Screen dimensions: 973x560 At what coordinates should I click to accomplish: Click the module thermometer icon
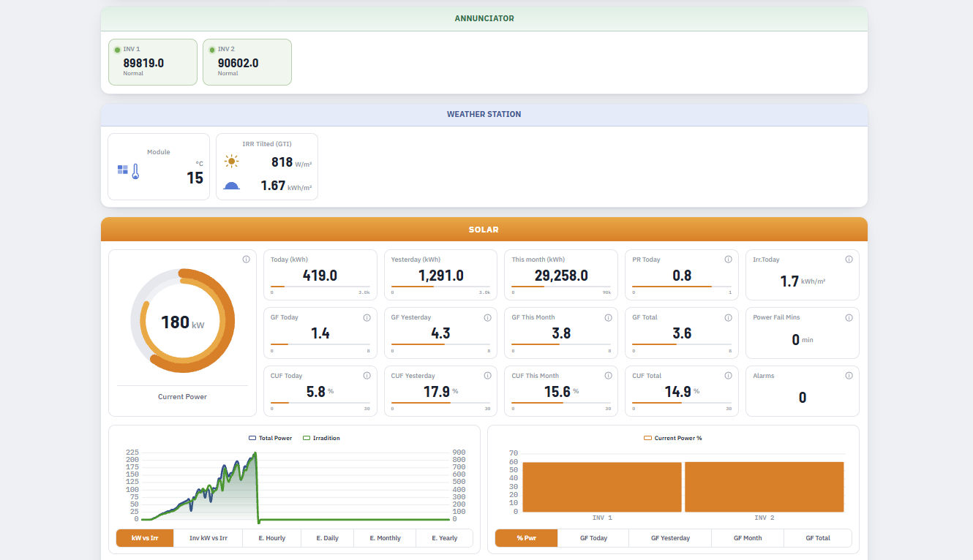click(x=135, y=172)
